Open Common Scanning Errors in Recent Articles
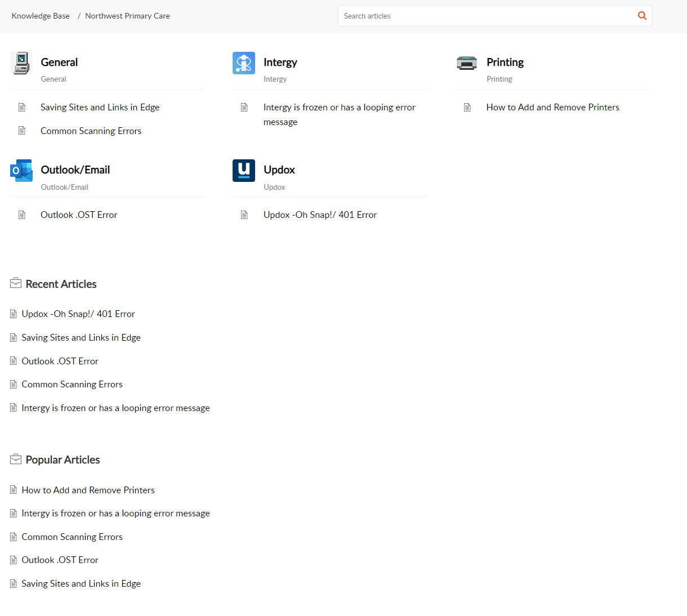687x616 pixels. (72, 384)
